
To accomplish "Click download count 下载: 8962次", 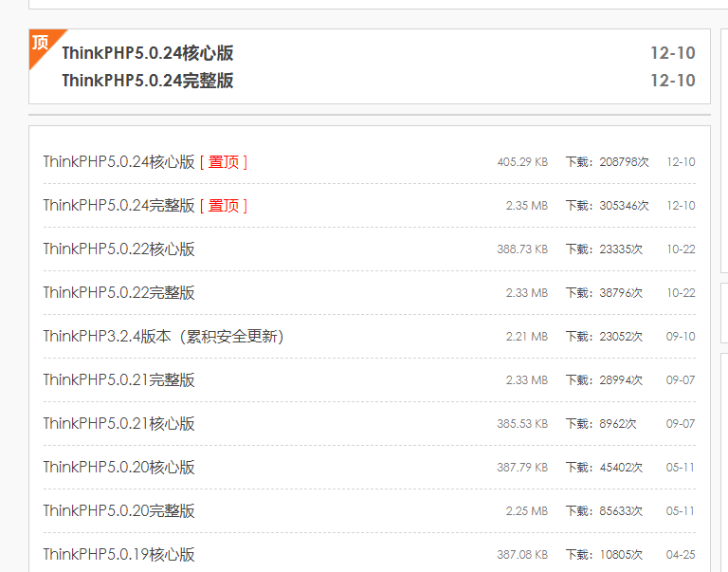I will (x=601, y=424).
